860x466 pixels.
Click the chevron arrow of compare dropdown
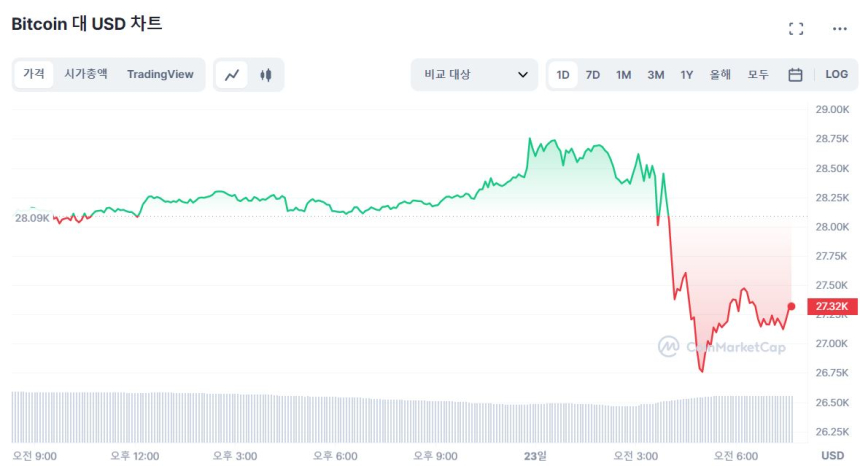click(523, 75)
